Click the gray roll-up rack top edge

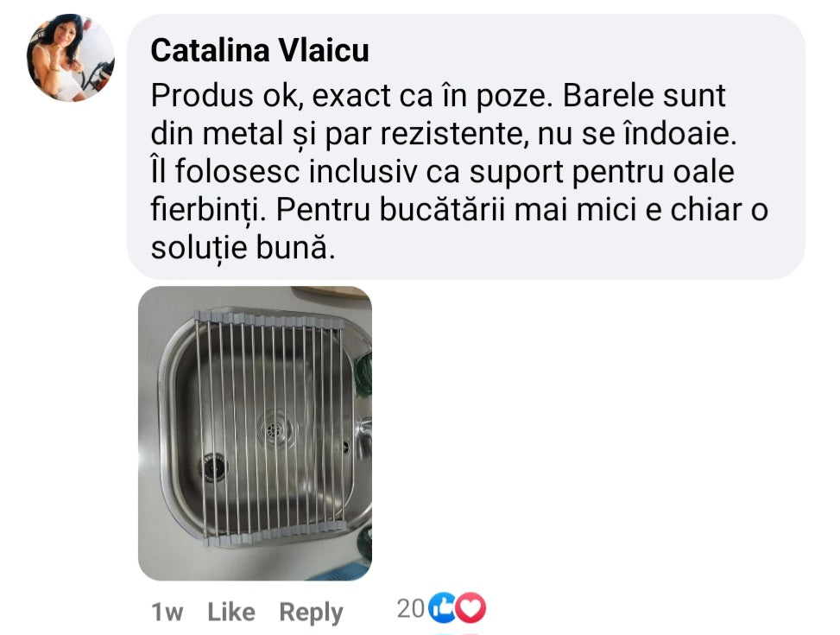269,321
